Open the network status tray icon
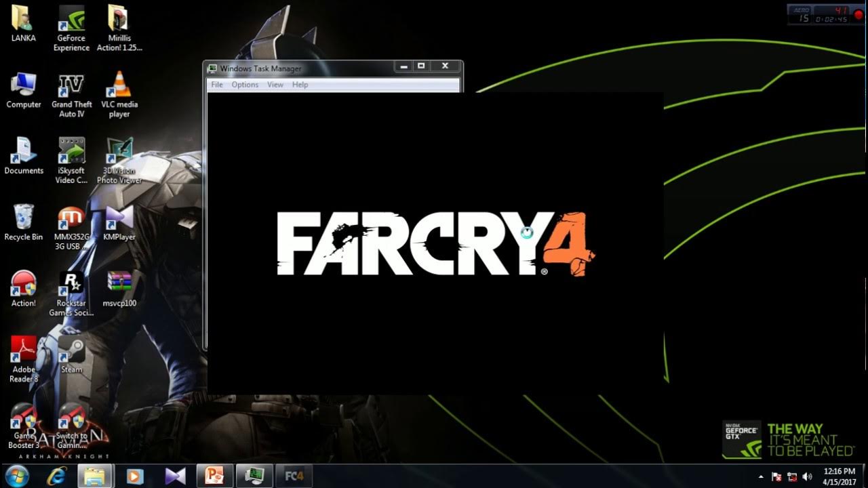 [792, 476]
